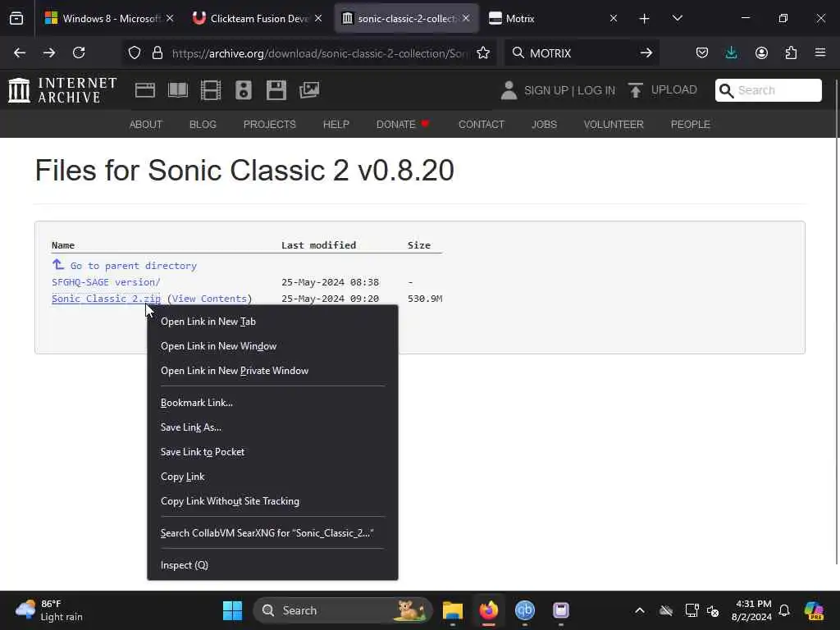Show hidden system tray icons

click(x=640, y=610)
